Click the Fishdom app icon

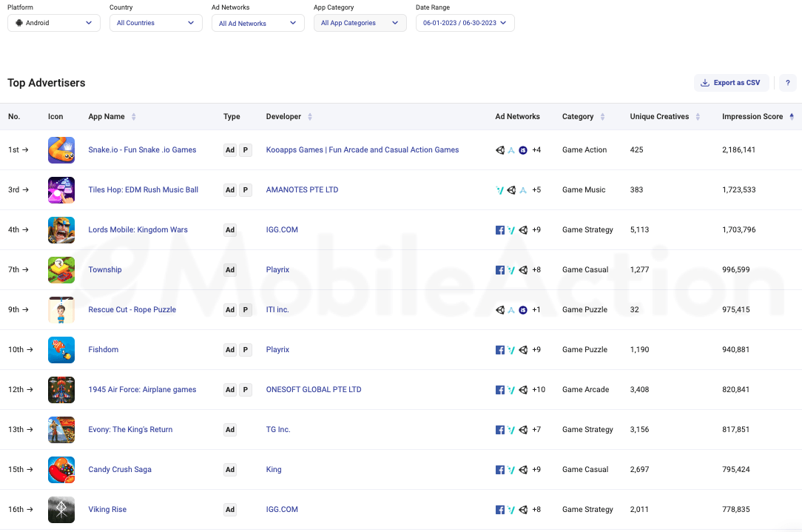pos(61,349)
